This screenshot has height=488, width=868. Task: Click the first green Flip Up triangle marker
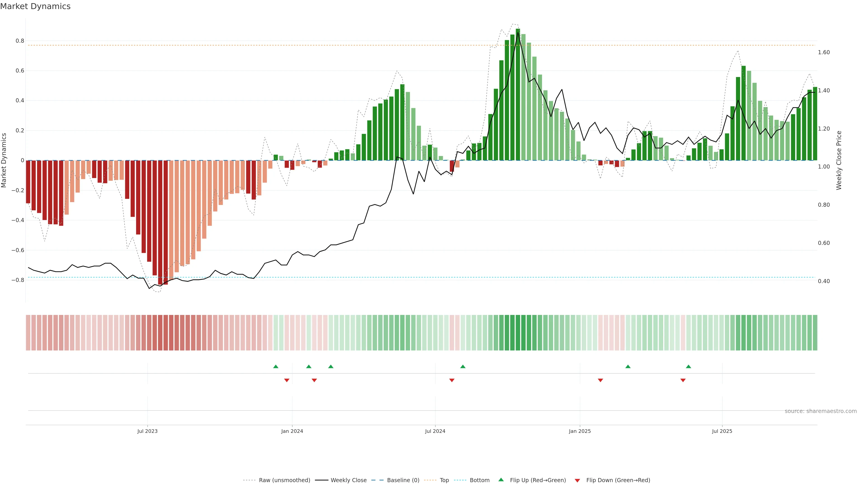[276, 366]
